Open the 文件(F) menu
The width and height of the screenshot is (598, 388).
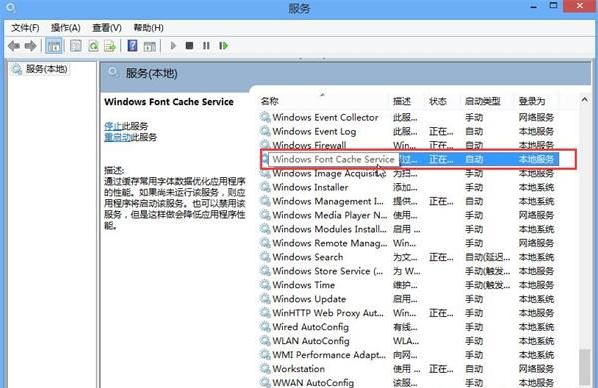[26, 28]
